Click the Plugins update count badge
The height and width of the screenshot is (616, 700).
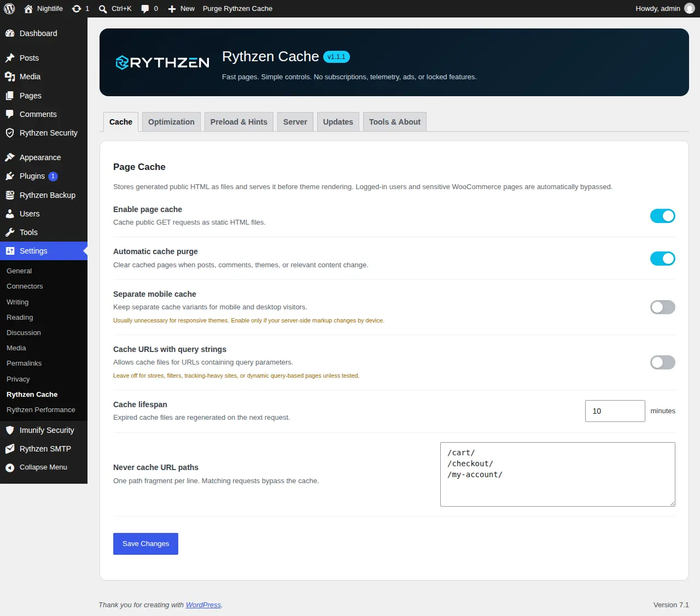coord(53,176)
